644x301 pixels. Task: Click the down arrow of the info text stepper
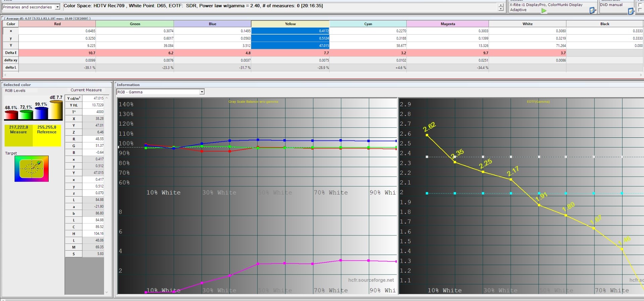(501, 9)
